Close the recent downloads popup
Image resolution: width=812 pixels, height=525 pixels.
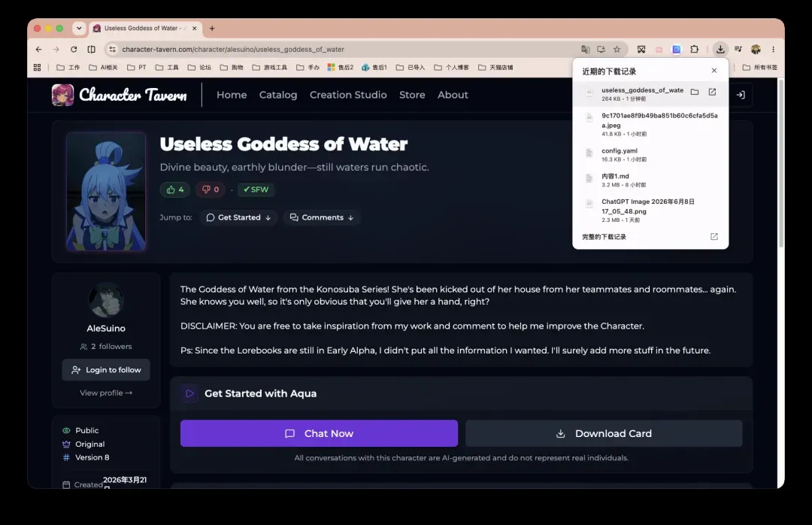click(x=714, y=71)
